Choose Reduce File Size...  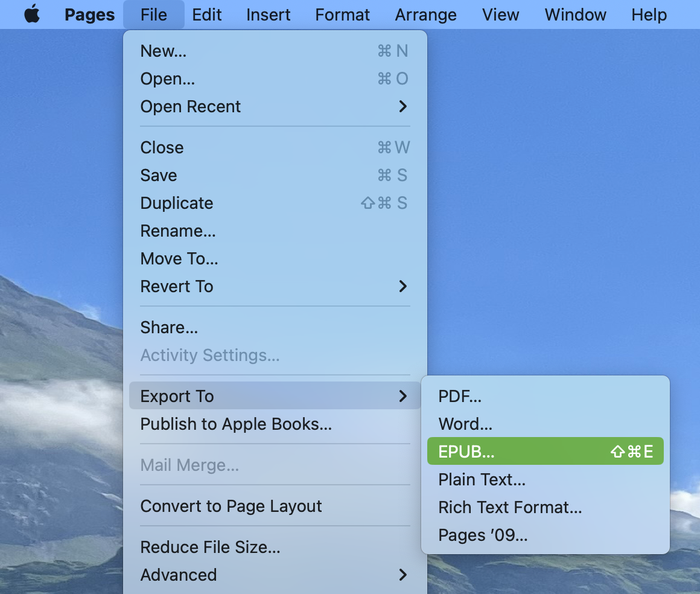(275, 547)
